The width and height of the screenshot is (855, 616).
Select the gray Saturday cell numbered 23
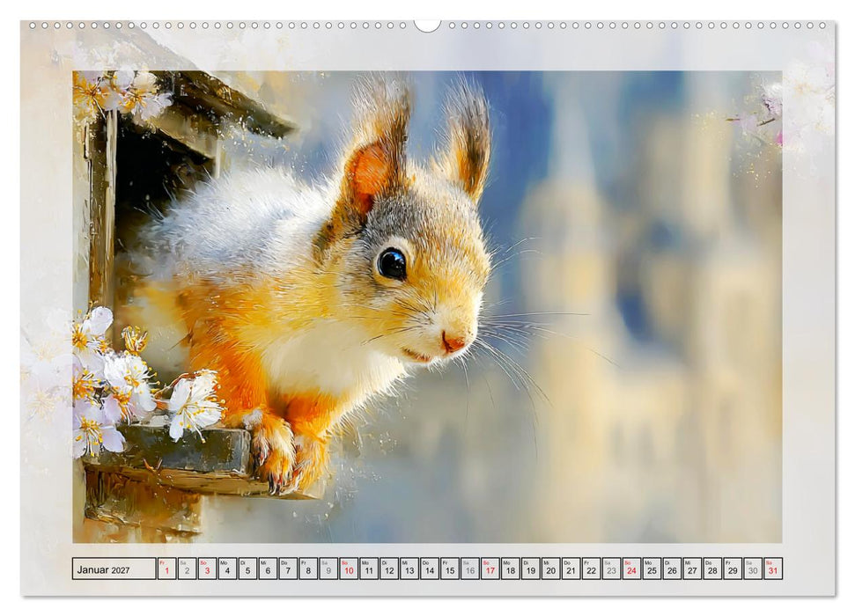pos(611,568)
